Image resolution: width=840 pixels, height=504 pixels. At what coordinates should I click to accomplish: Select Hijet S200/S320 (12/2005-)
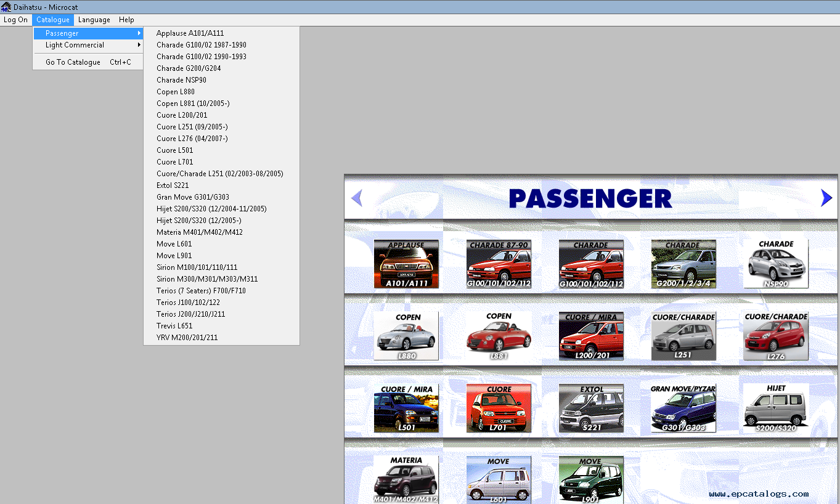(221, 221)
